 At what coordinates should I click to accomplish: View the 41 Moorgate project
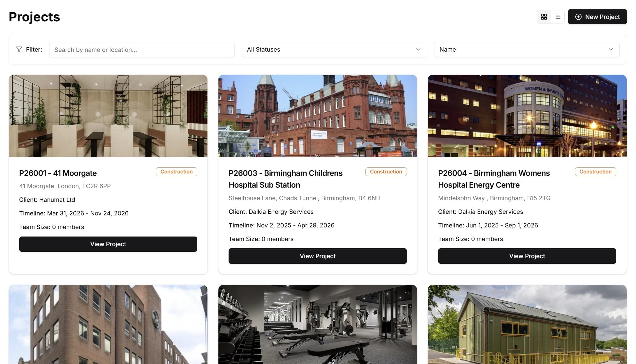coord(108,244)
